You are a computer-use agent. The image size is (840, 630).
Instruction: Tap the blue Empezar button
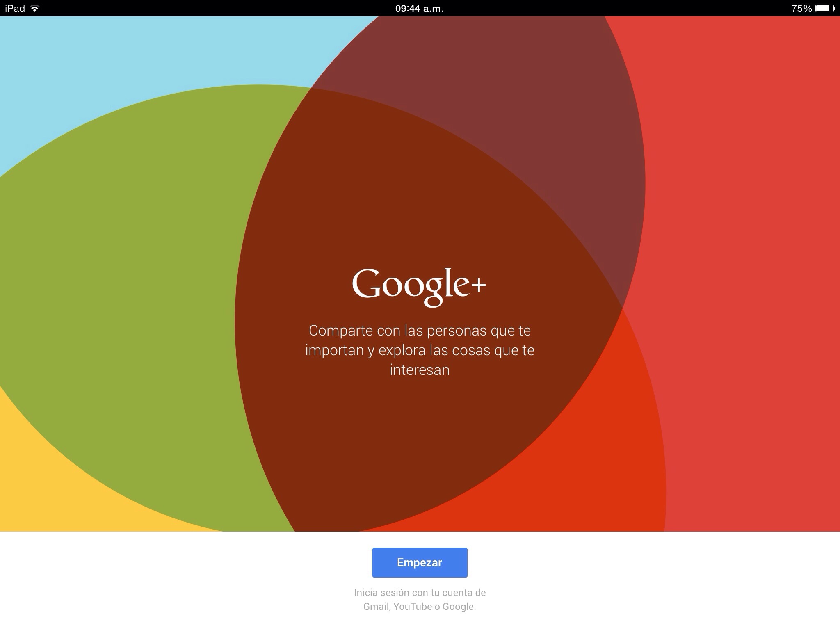tap(420, 562)
